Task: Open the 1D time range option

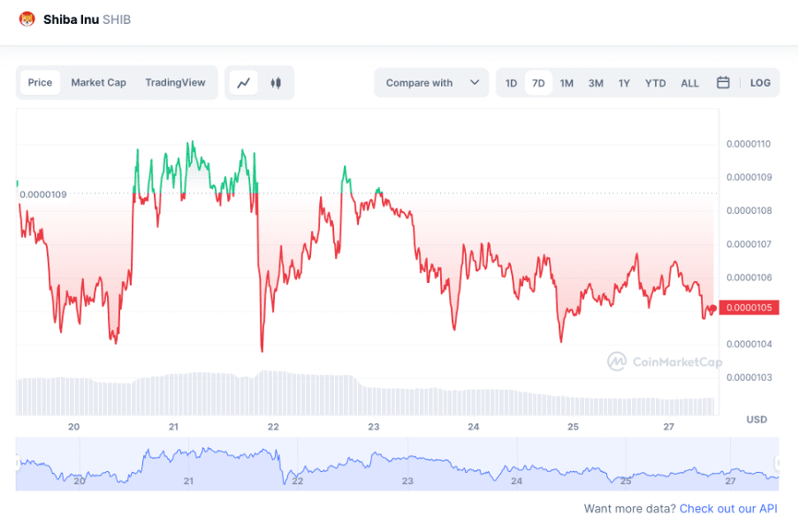Action: [511, 82]
